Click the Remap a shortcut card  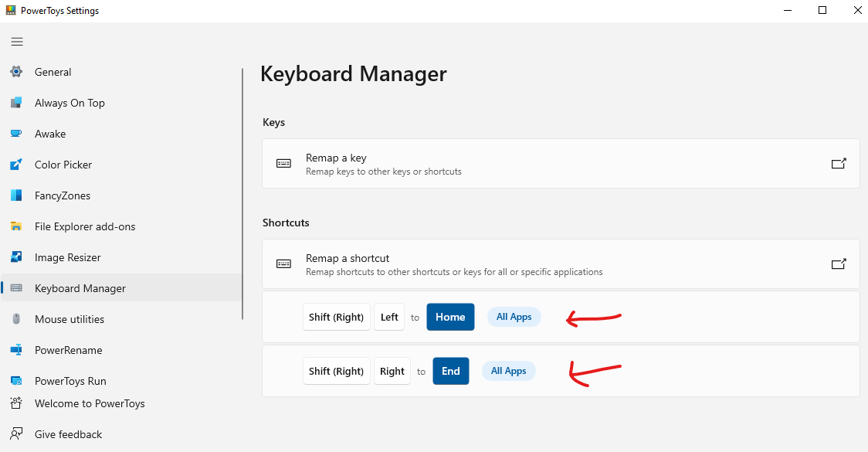561,263
